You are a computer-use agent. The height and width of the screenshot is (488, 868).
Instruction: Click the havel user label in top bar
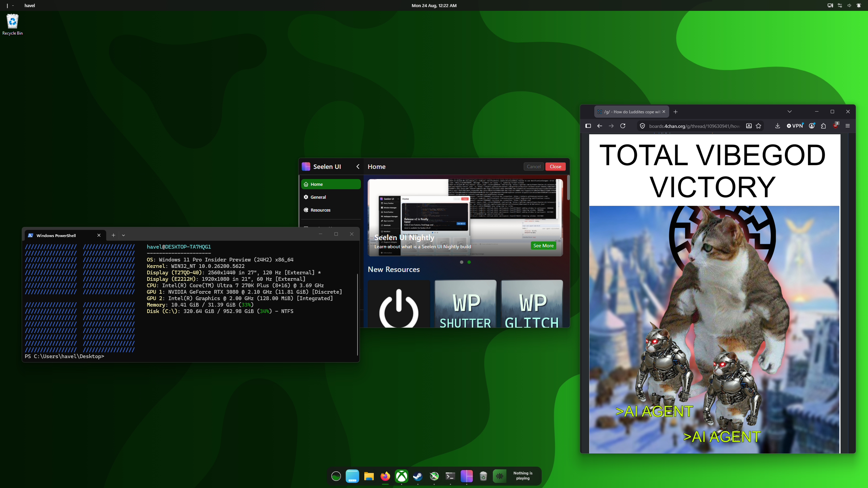(30, 5)
